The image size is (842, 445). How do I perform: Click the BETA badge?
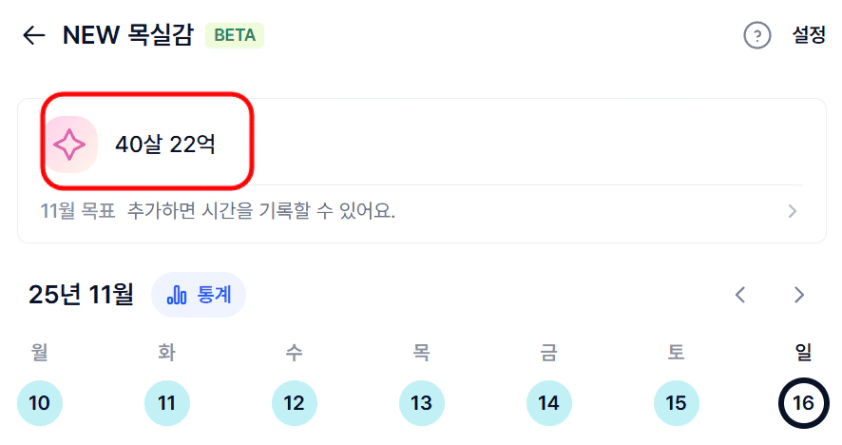tap(234, 35)
